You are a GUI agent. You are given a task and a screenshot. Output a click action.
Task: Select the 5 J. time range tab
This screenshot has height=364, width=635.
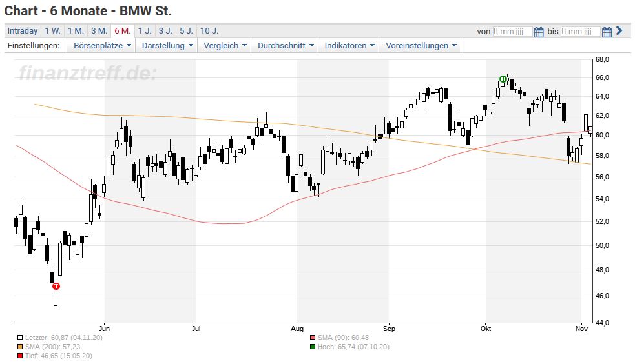(186, 31)
